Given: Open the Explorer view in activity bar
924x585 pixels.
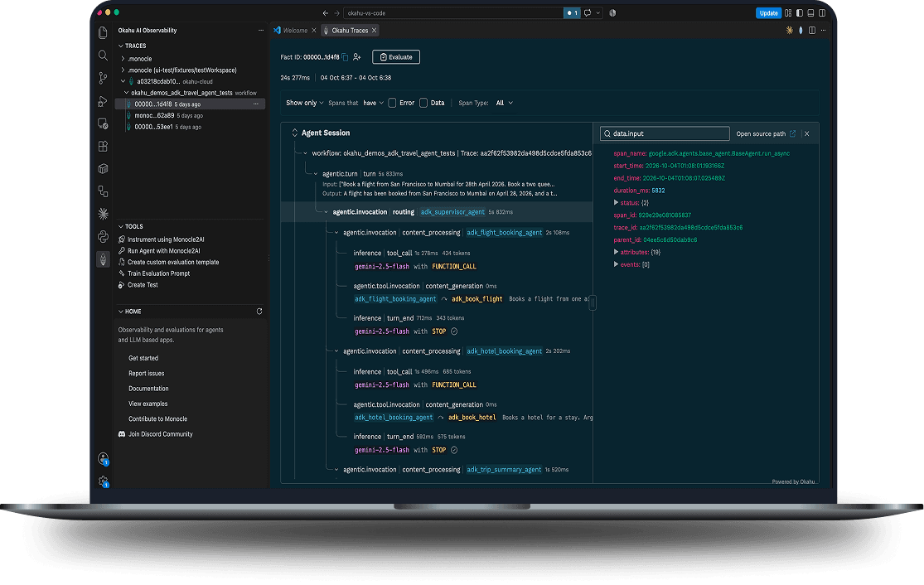Looking at the screenshot, I should click(x=103, y=33).
